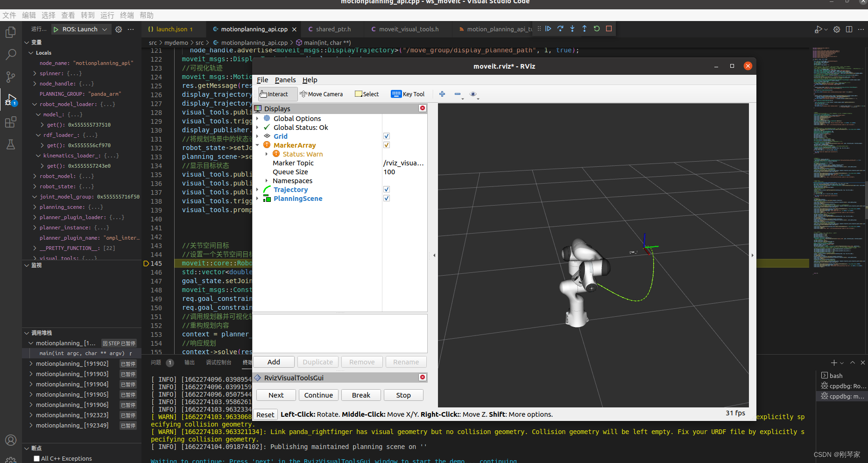The height and width of the screenshot is (463, 868).
Task: Open the Run and Debug view
Action: click(x=10, y=100)
